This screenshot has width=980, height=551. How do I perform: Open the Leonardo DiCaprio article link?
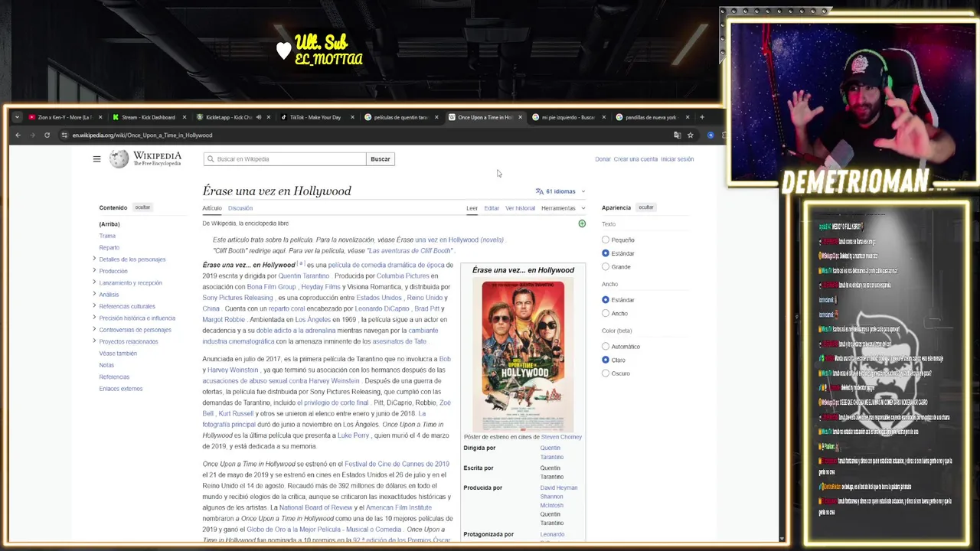tap(382, 308)
